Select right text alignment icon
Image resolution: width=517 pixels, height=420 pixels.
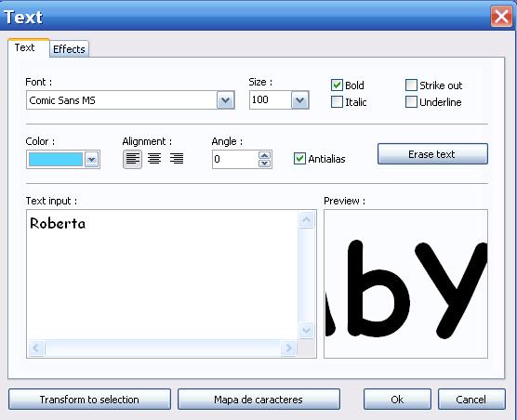coord(177,159)
